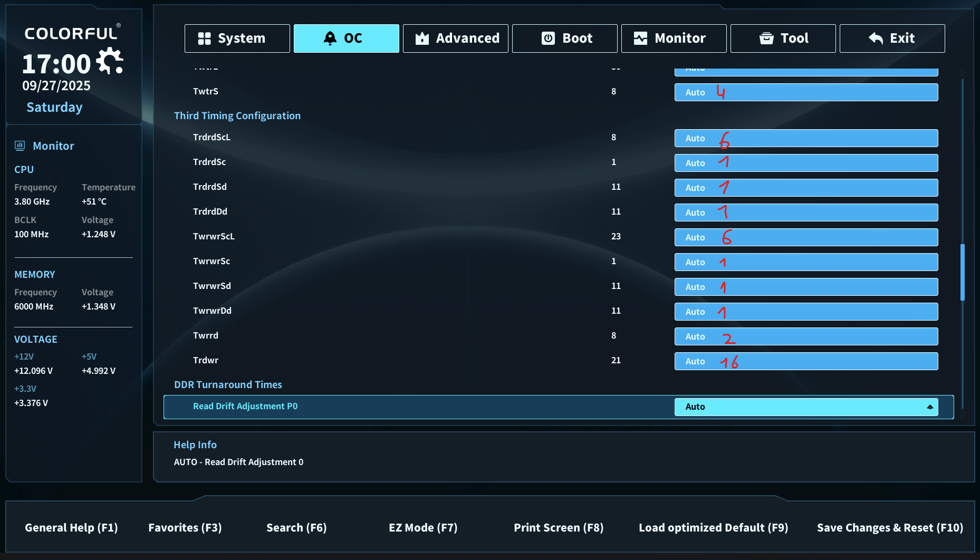Open the Monitor tab in the top bar
Screen dimensions: 980x560
(674, 38)
